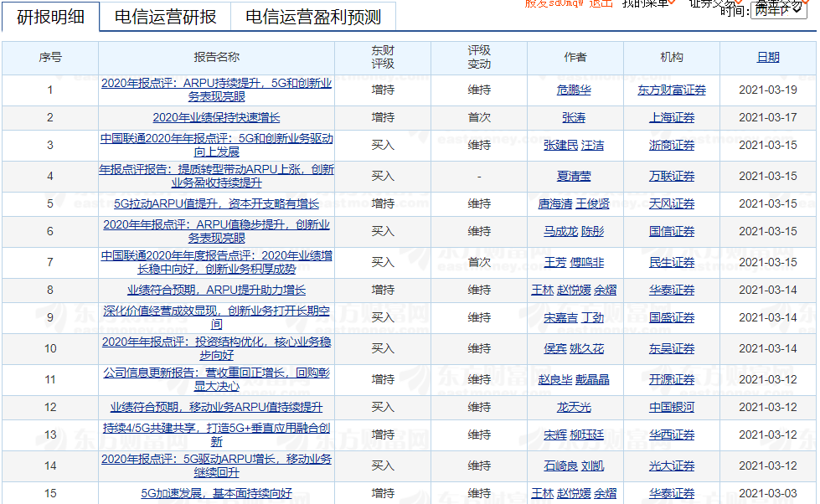
Task: Open author 唐海清 link
Action: click(x=554, y=204)
